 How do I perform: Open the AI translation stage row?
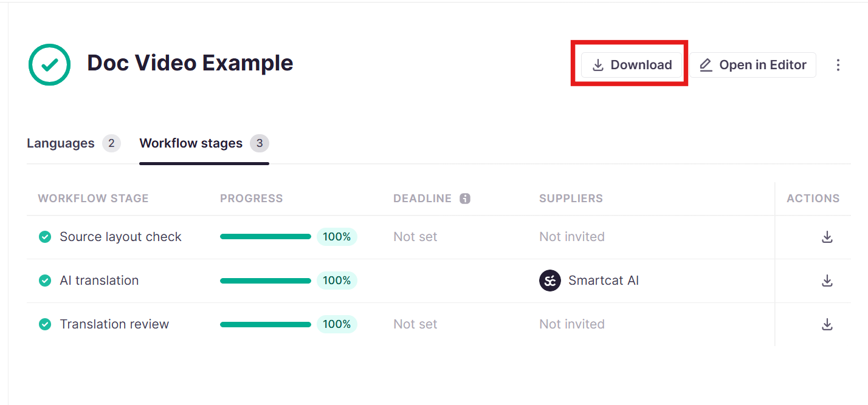click(439, 281)
